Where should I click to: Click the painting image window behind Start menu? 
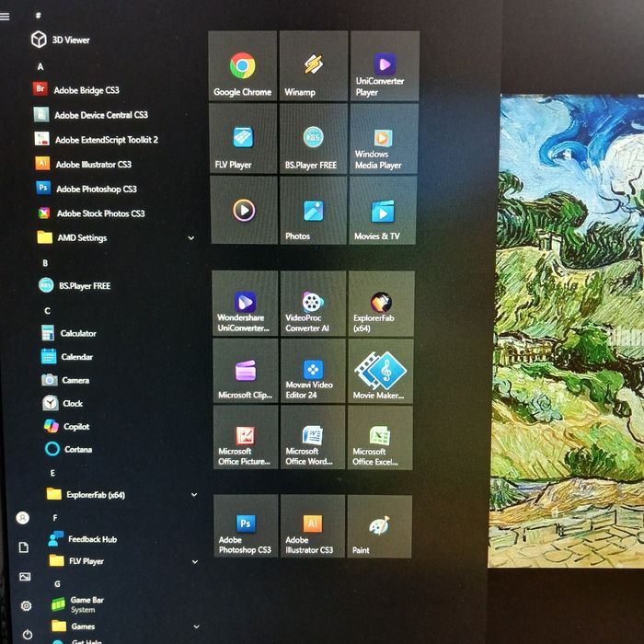(x=567, y=331)
